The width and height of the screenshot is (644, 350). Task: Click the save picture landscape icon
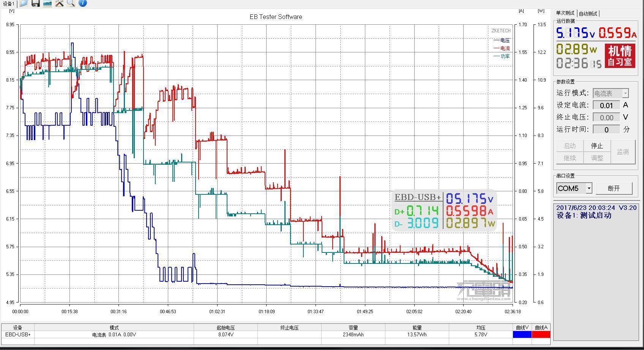click(47, 3)
